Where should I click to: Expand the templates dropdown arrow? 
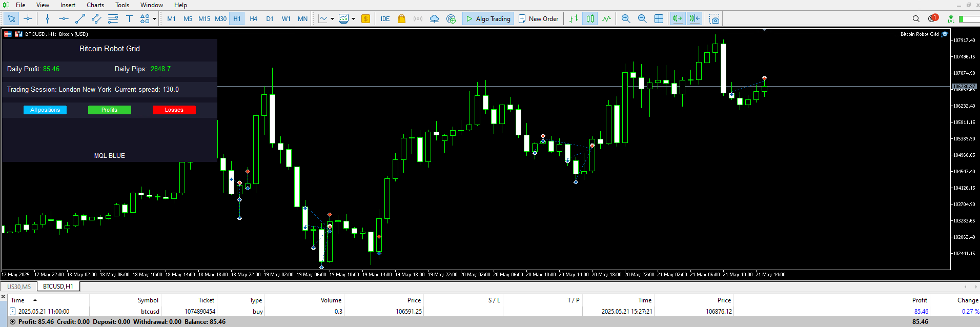pyautogui.click(x=353, y=19)
